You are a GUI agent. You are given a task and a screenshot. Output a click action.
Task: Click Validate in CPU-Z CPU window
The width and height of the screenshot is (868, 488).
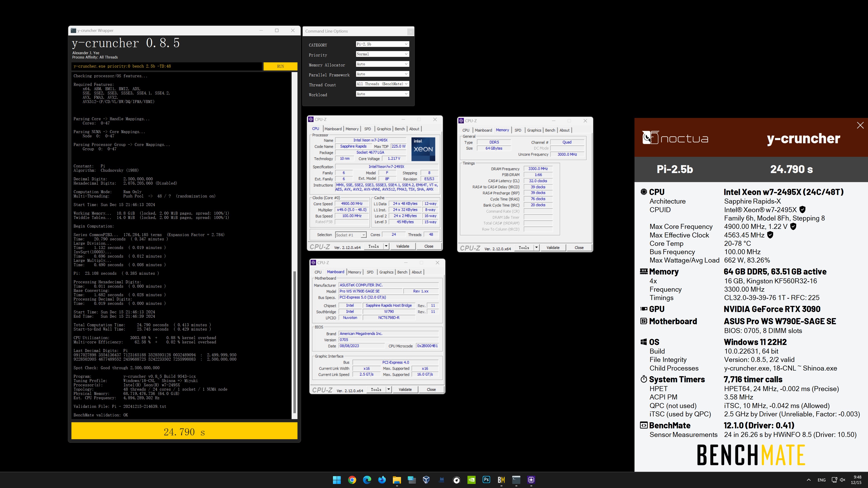click(x=402, y=246)
